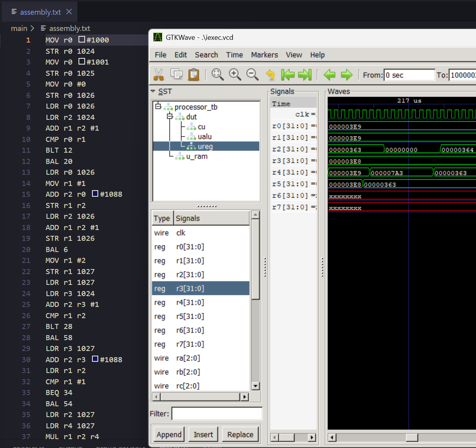This screenshot has height=448, width=476.
Task: Zoom in on the waveform
Action: [x=235, y=74]
